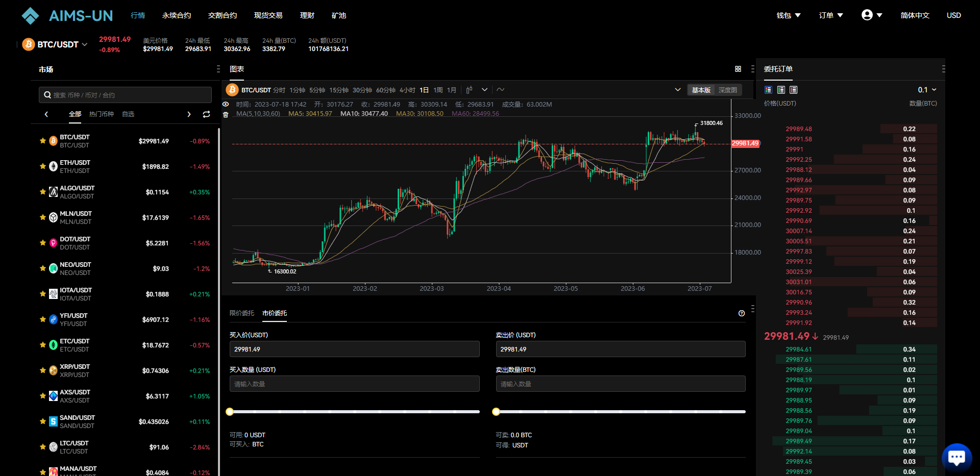Show only sell orders in order book
The height and width of the screenshot is (476, 980).
pyautogui.click(x=793, y=90)
